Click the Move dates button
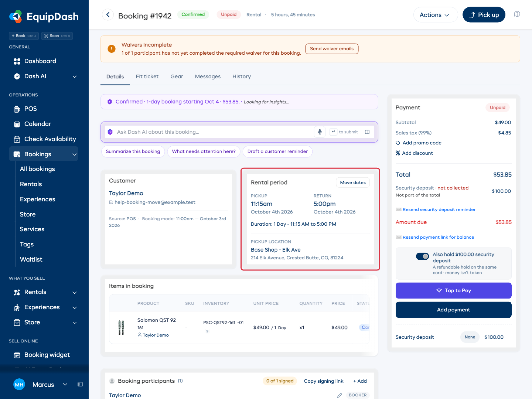 pyautogui.click(x=353, y=183)
